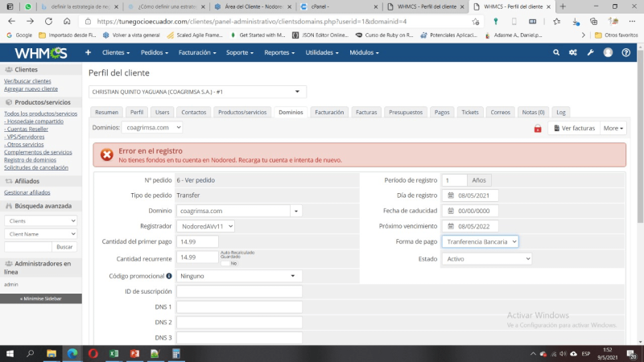Open dropdown arrow beside Dominio field
The width and height of the screenshot is (644, 362).
296,211
